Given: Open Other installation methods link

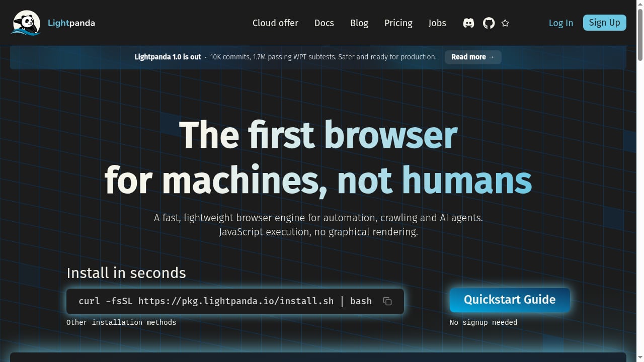Looking at the screenshot, I should pyautogui.click(x=121, y=322).
